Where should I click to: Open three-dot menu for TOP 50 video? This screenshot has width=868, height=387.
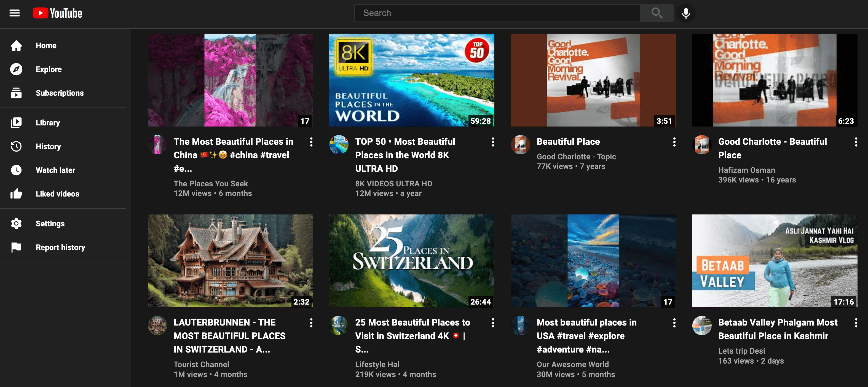pos(493,142)
